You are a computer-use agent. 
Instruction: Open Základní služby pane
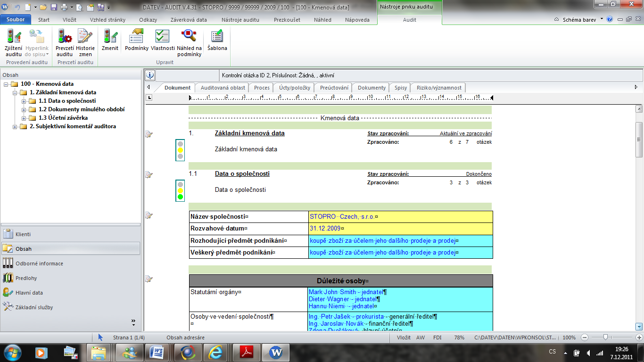click(x=70, y=307)
